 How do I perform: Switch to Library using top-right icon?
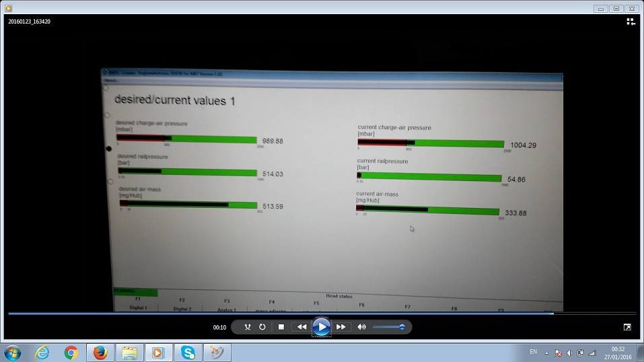tap(631, 22)
